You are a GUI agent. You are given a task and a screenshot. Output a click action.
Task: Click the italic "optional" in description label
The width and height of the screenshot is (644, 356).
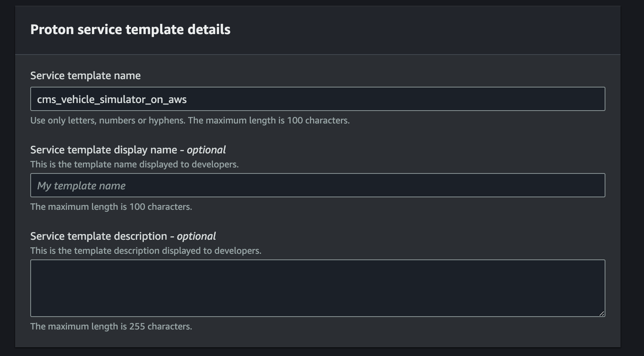point(196,236)
